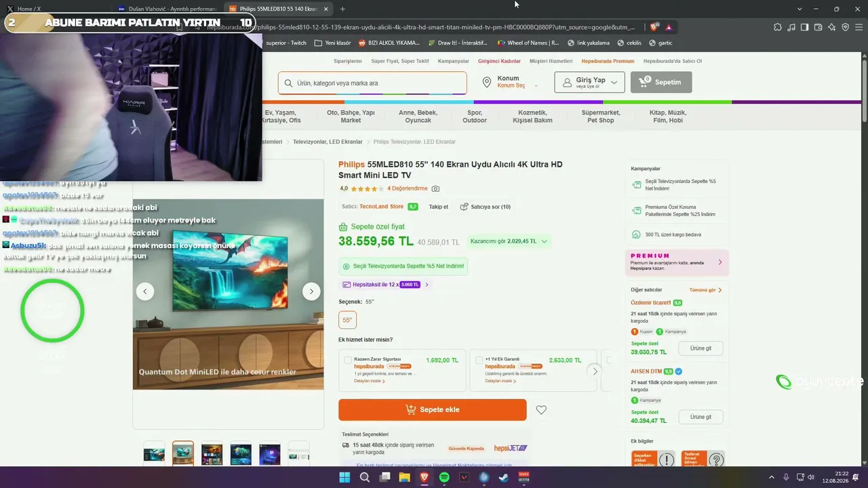
Task: Open the Brave Shields icon in address bar
Action: 654,27
